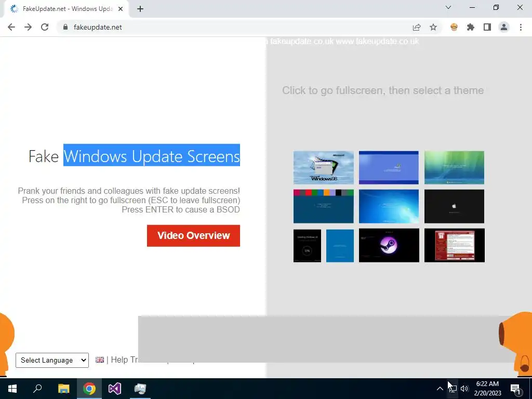Choose the black Windows 10 install thumbnail
This screenshot has width=532, height=399.
tap(307, 245)
